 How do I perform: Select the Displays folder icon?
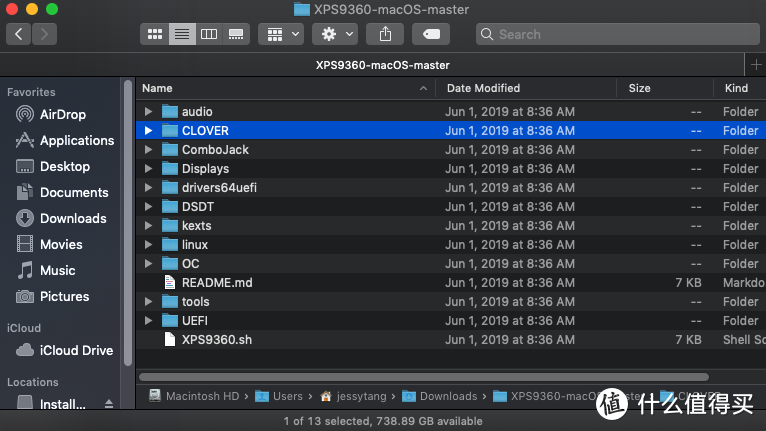click(x=170, y=169)
